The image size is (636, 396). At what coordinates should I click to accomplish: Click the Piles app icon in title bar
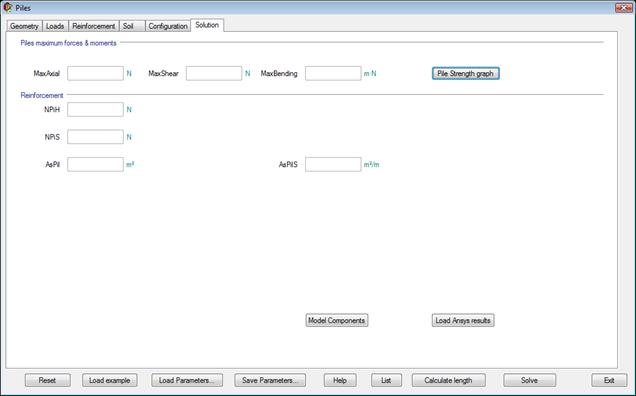[7, 7]
